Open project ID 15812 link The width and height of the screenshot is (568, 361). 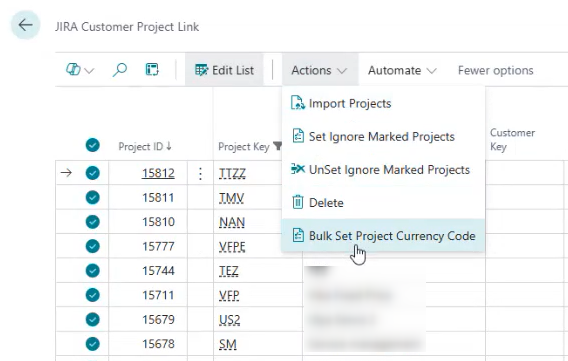point(158,173)
